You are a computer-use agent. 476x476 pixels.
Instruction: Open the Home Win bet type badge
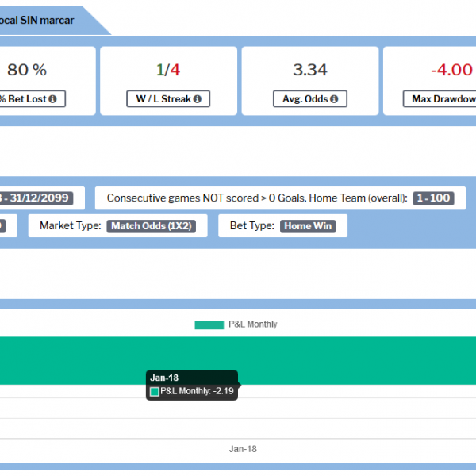[x=308, y=226]
